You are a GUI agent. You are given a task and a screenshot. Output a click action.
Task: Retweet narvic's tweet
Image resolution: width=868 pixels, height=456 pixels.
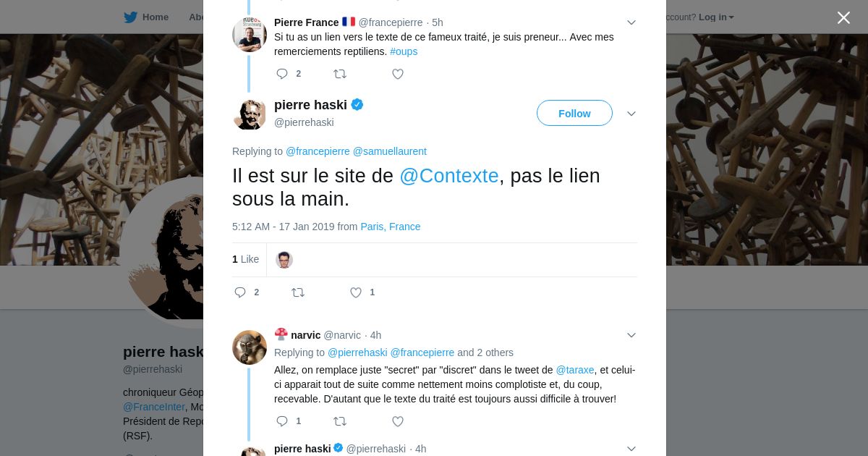point(340,421)
